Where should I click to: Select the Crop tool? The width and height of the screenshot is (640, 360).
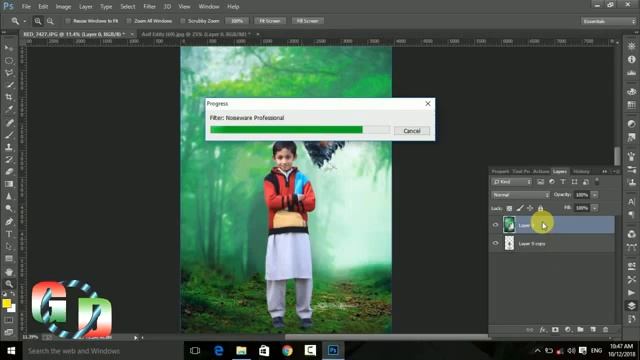coord(9,97)
